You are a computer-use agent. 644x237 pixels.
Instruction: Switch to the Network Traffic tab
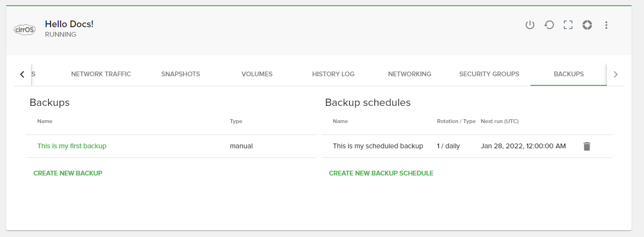(101, 74)
